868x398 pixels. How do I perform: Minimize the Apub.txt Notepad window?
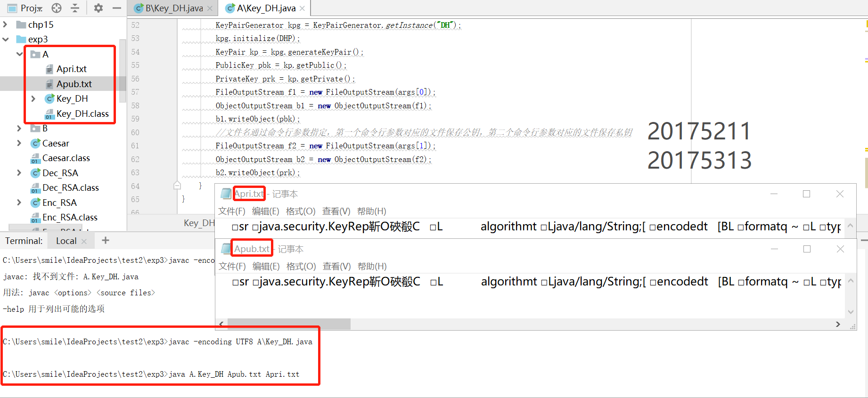point(774,249)
